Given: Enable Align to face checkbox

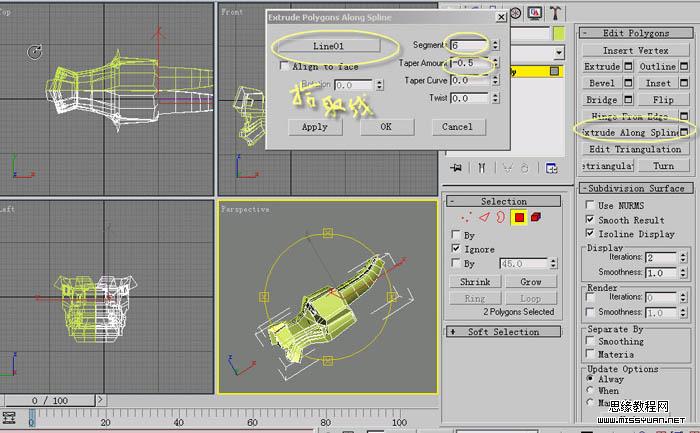Looking at the screenshot, I should tap(284, 66).
